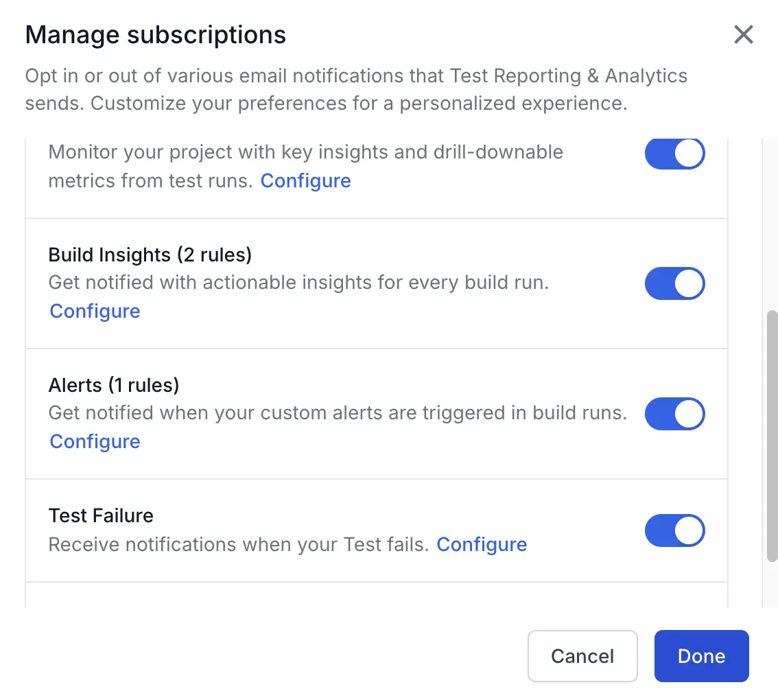This screenshot has height=700, width=778.
Task: Click Configure under Build Insights
Action: [95, 311]
